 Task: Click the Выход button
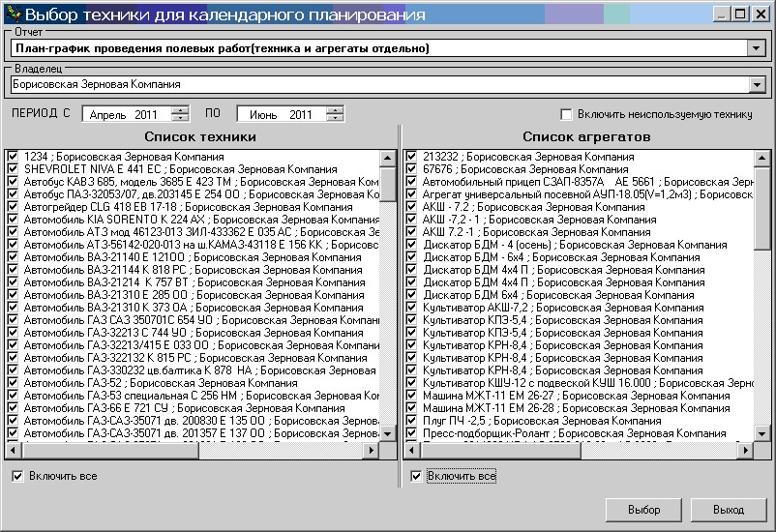coord(728,510)
